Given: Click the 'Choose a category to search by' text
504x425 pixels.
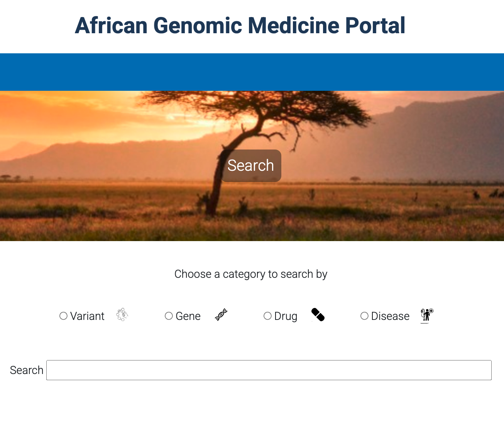Looking at the screenshot, I should (251, 274).
